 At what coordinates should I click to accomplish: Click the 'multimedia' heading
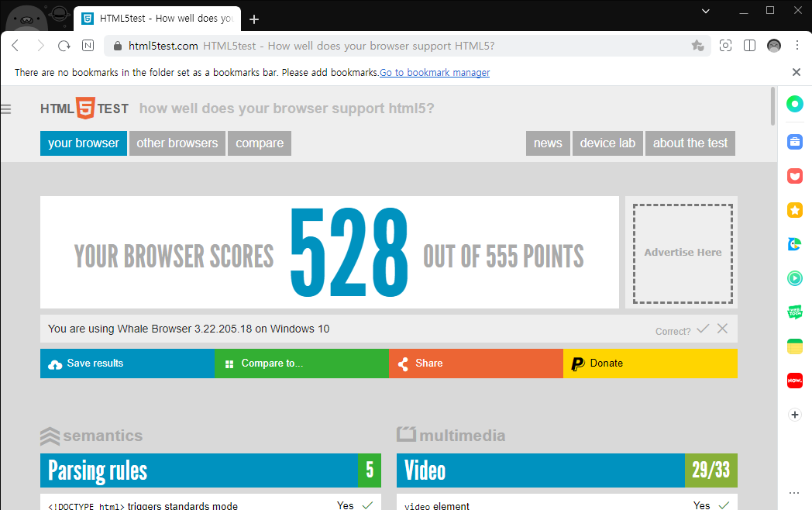pyautogui.click(x=462, y=436)
